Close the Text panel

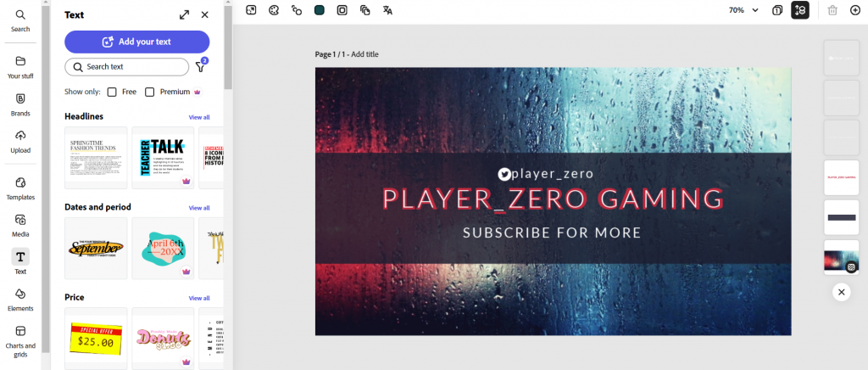(205, 15)
